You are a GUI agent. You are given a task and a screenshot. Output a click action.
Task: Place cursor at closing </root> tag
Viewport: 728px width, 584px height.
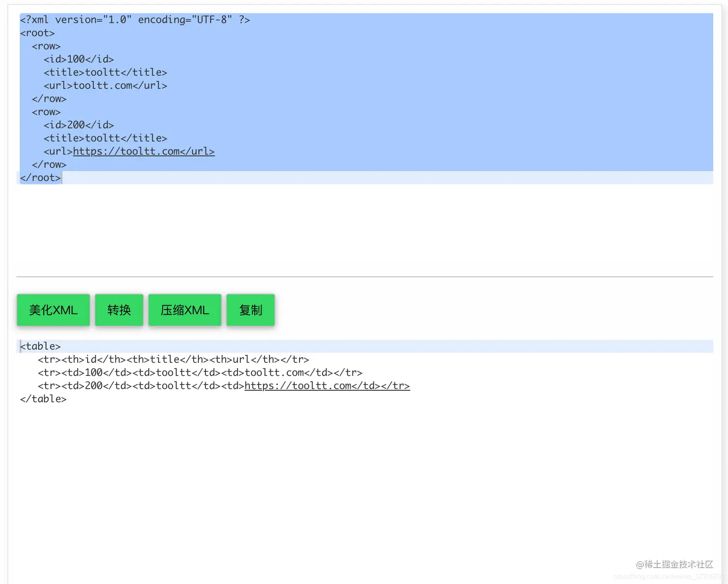tap(40, 178)
